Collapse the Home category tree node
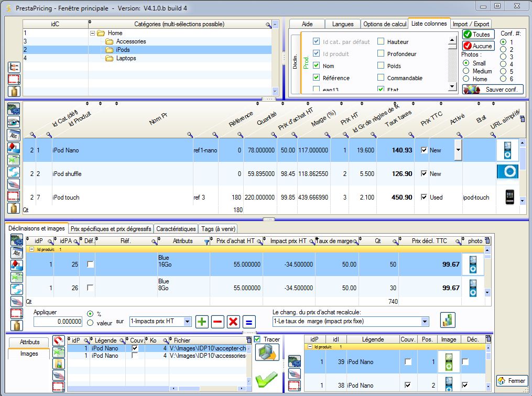This screenshot has height=396, width=532. point(92,33)
